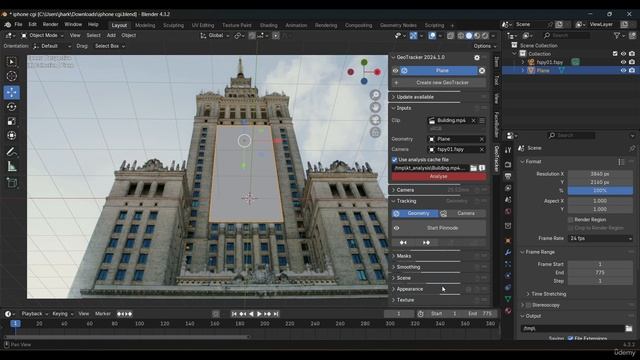Open Orientation Default dropdown
Viewport: 640px width, 360px height.
click(x=52, y=46)
